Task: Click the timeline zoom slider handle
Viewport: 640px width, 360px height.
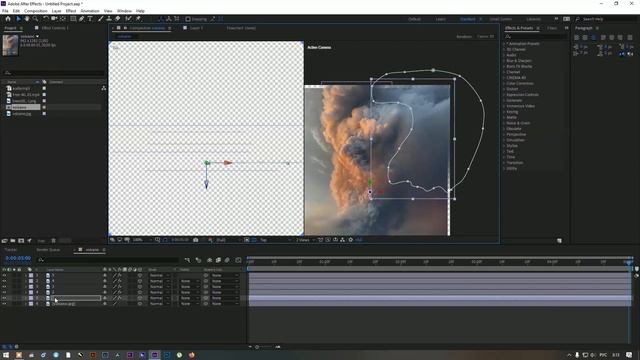Action: click(x=257, y=347)
